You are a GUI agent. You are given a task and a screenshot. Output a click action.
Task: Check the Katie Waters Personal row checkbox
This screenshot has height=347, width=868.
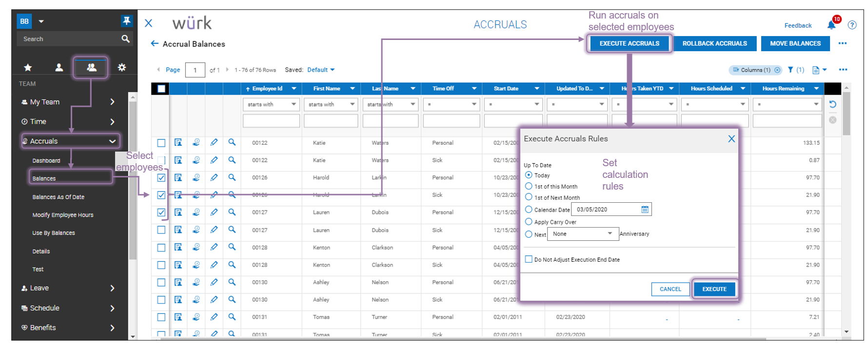point(161,143)
